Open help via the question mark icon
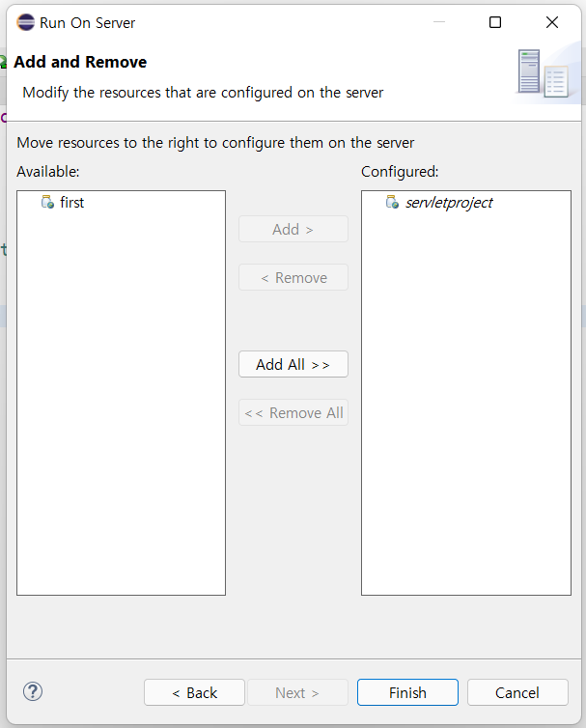Image resolution: width=586 pixels, height=728 pixels. [33, 691]
